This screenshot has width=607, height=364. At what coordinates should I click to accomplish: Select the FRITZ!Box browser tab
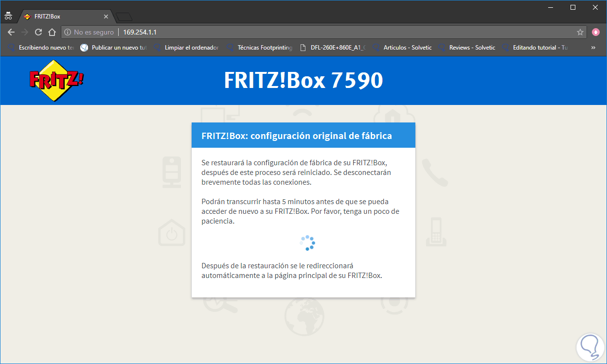pos(66,17)
